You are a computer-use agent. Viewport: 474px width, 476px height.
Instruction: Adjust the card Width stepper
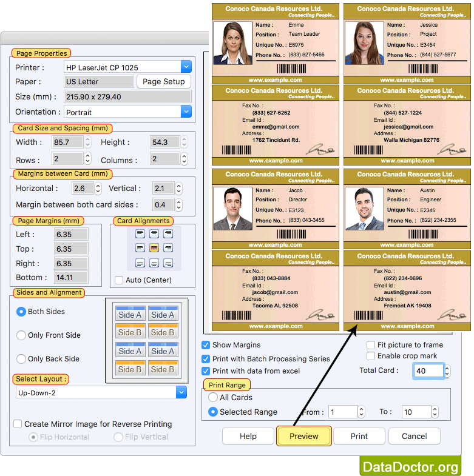88,142
